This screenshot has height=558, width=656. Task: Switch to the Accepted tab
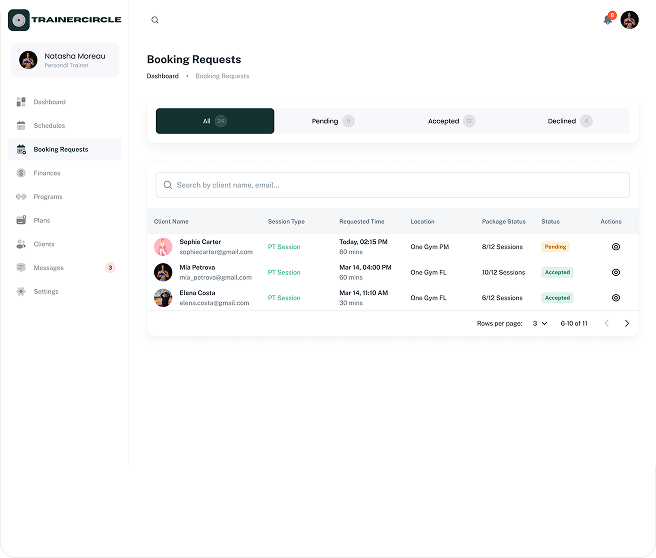click(451, 121)
